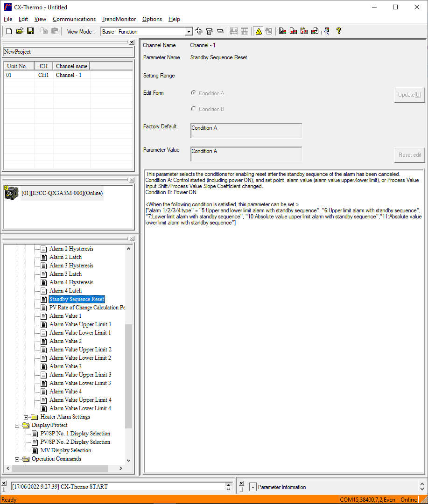
Task: Click the log pane stepper arrows
Action: tap(229, 487)
